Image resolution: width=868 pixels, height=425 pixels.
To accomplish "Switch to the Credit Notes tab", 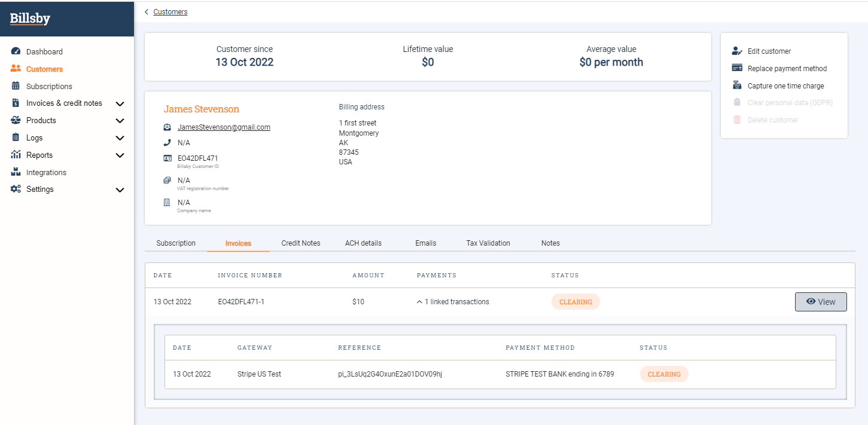I will (301, 243).
